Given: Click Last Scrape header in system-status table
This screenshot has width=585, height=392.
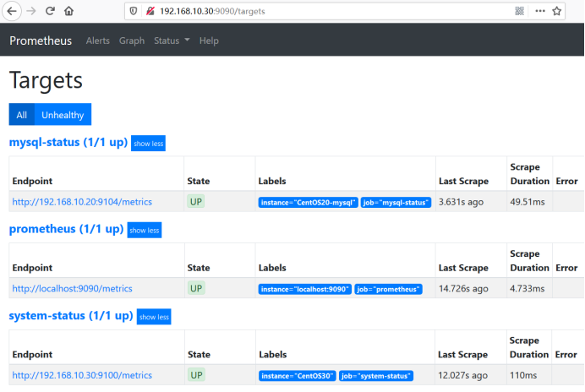Looking at the screenshot, I should 462,354.
